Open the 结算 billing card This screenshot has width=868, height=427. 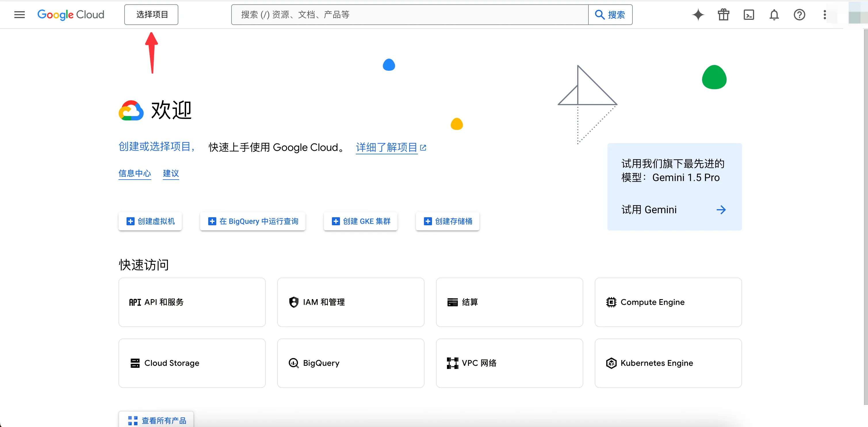[509, 302]
